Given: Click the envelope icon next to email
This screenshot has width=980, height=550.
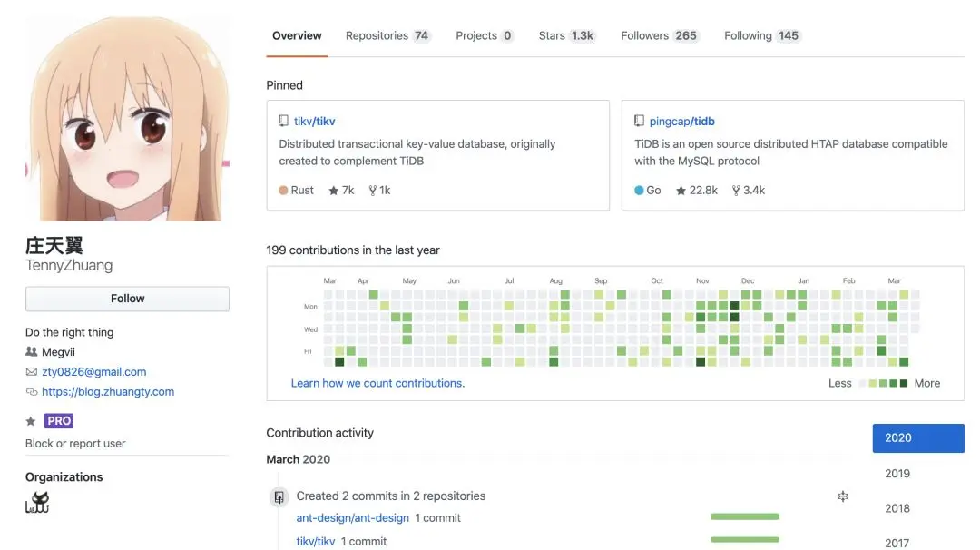Looking at the screenshot, I should pyautogui.click(x=31, y=372).
